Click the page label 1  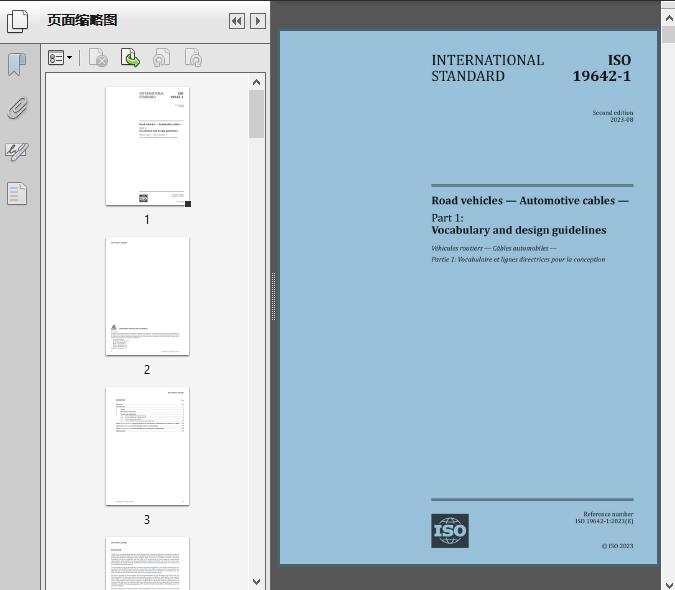point(147,220)
